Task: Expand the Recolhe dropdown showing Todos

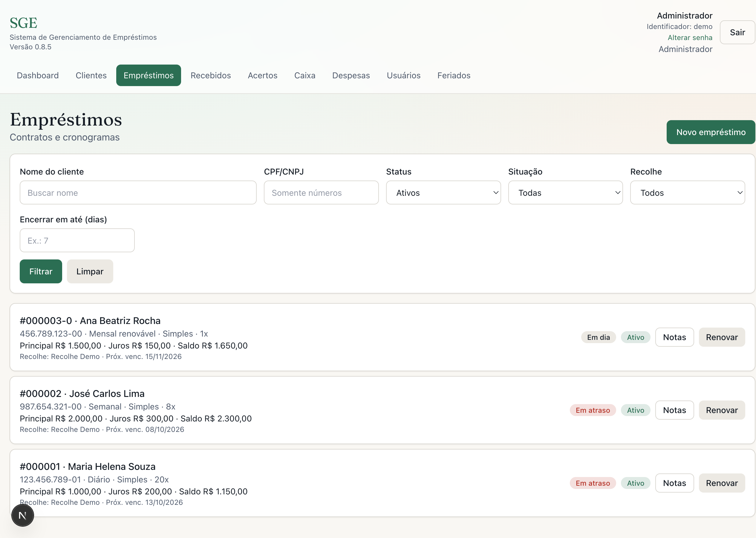Action: 688,193
